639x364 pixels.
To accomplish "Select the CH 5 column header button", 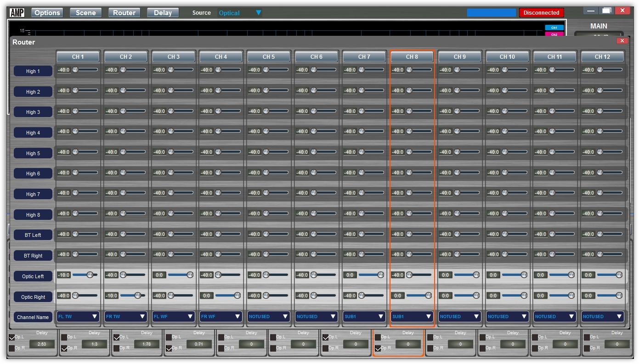I will [269, 57].
